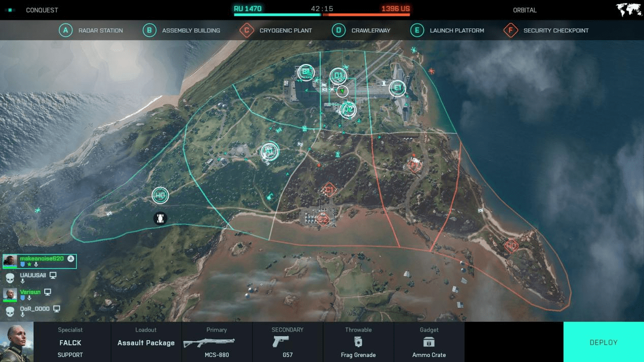Select red enemy aircraft icon offshore
The width and height of the screenshot is (644, 362).
(x=432, y=71)
